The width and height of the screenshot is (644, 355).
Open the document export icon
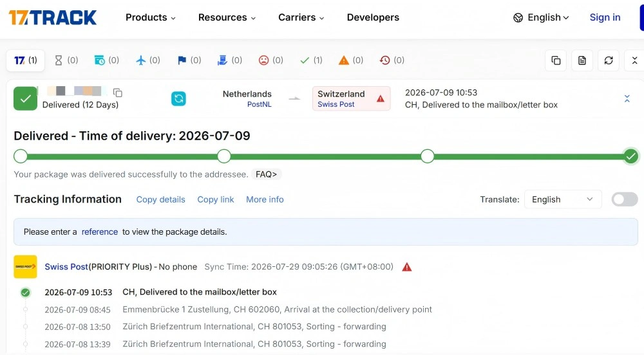tap(582, 60)
